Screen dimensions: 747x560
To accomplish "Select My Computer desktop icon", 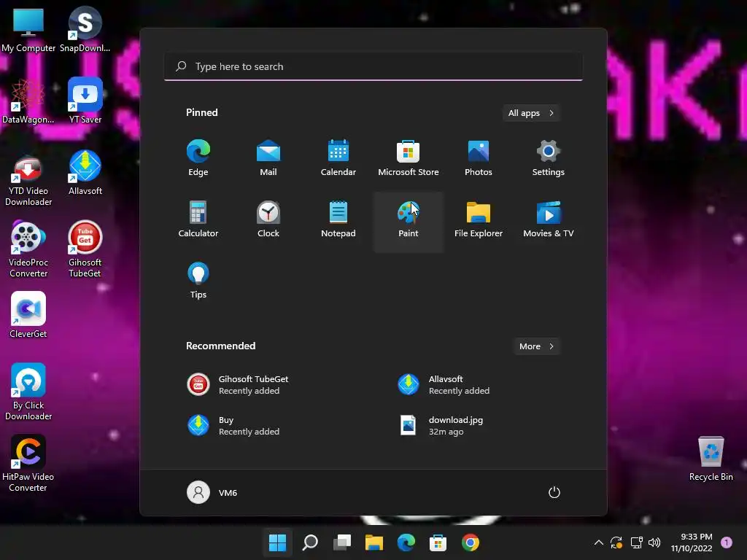I will pyautogui.click(x=28, y=29).
